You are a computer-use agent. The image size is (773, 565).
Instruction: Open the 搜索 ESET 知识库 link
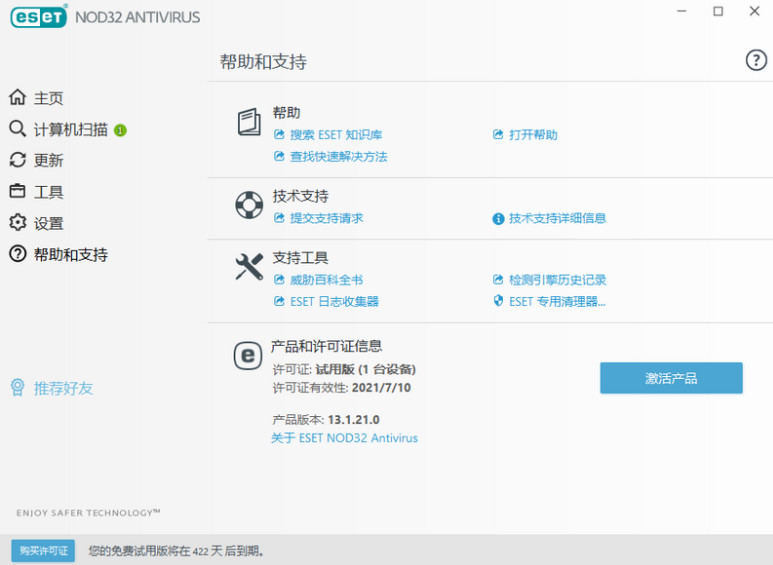[336, 135]
